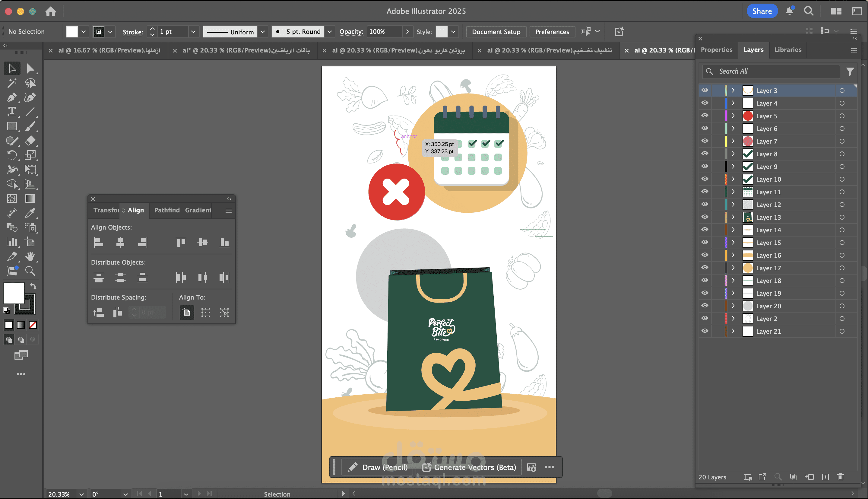Viewport: 868px width, 499px height.
Task: Hide Layer 21 using eye icon
Action: click(705, 331)
